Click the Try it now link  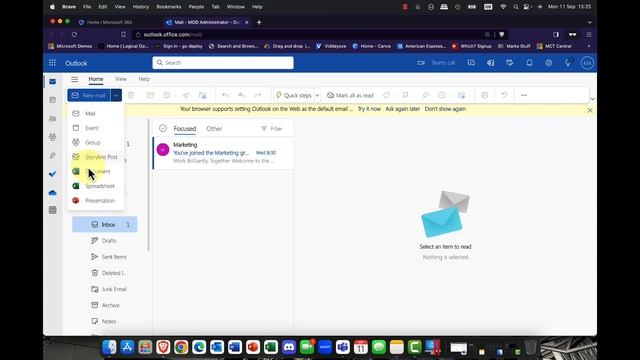click(x=369, y=109)
